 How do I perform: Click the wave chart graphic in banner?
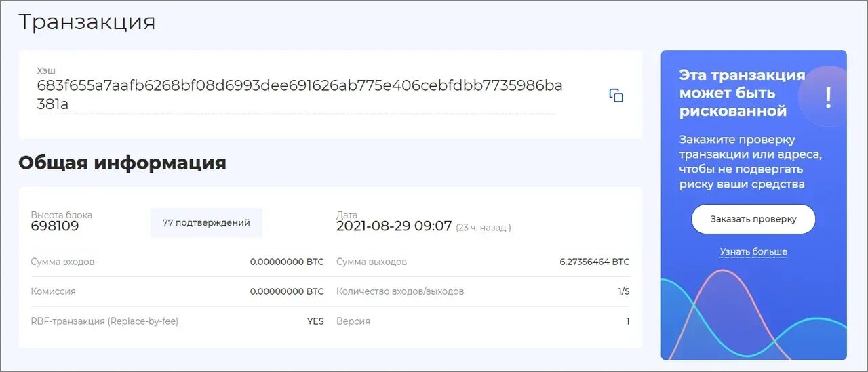(x=753, y=315)
